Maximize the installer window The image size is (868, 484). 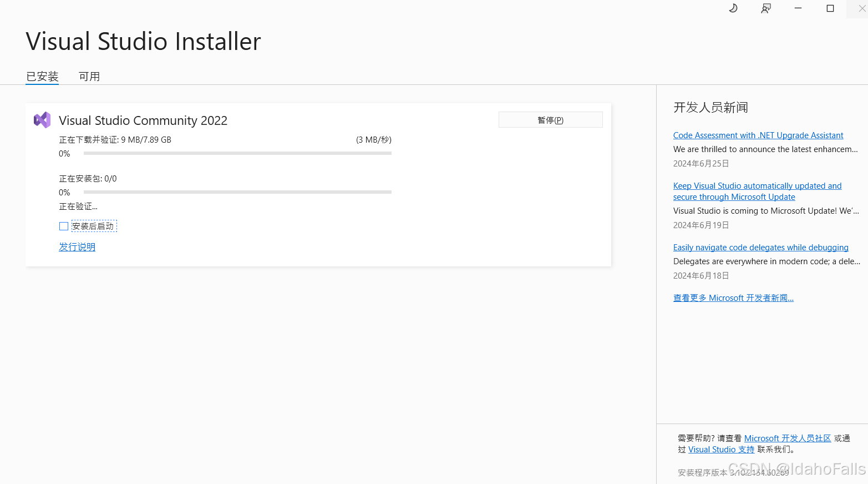830,8
